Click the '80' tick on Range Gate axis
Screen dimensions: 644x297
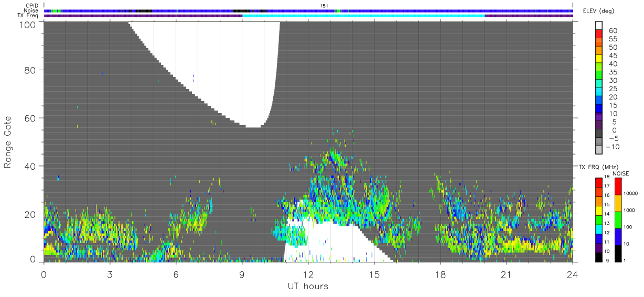pos(31,70)
